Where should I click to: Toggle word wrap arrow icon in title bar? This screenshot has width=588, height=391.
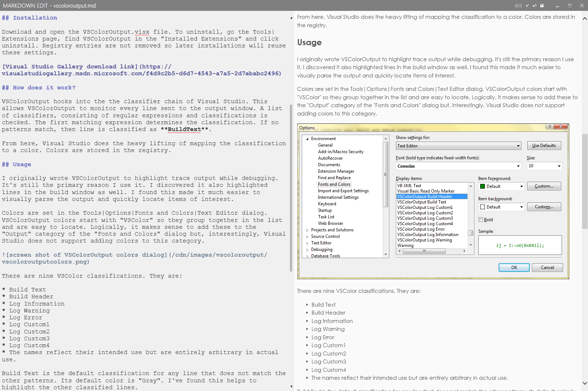(x=534, y=5)
